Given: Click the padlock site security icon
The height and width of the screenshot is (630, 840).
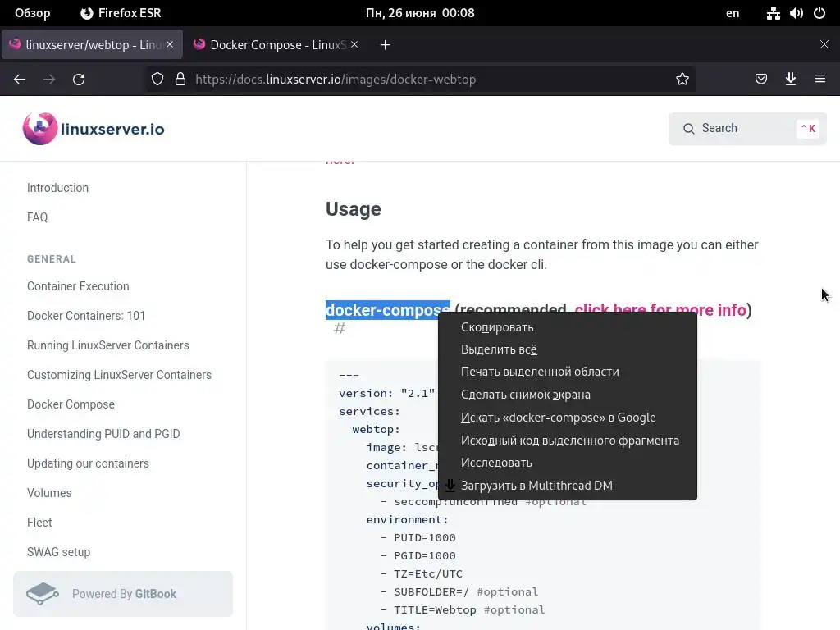Looking at the screenshot, I should (180, 80).
